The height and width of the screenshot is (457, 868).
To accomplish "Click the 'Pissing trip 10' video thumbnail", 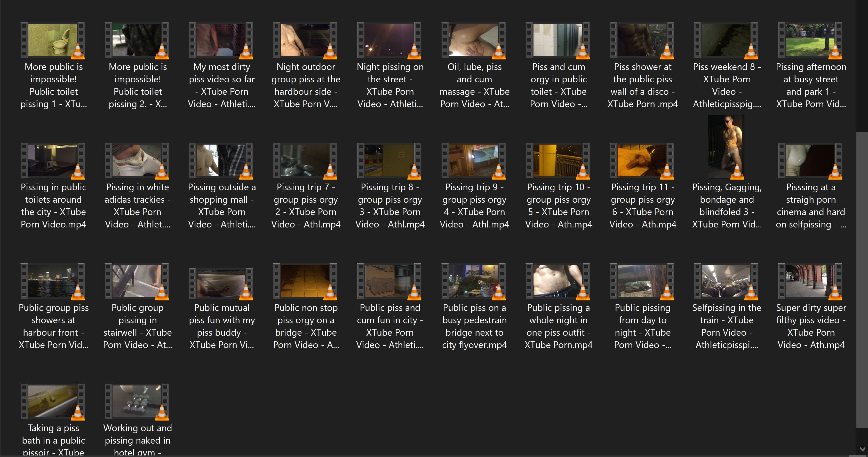I will point(558,160).
